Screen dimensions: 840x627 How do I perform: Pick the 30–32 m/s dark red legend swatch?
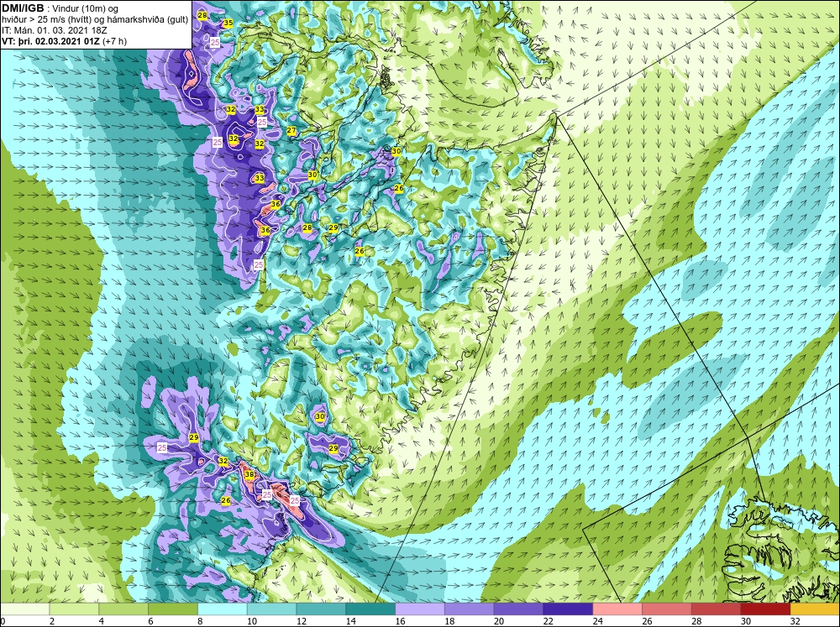click(765, 609)
